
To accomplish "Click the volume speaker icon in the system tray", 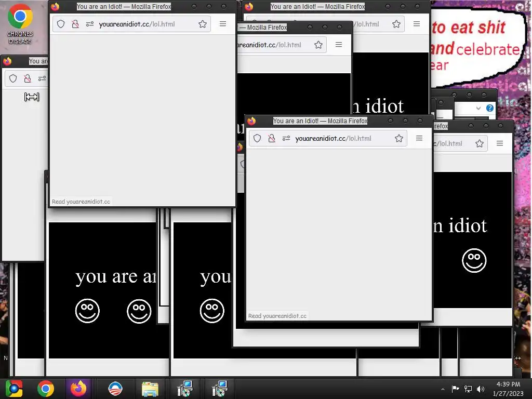I will coord(481,389).
